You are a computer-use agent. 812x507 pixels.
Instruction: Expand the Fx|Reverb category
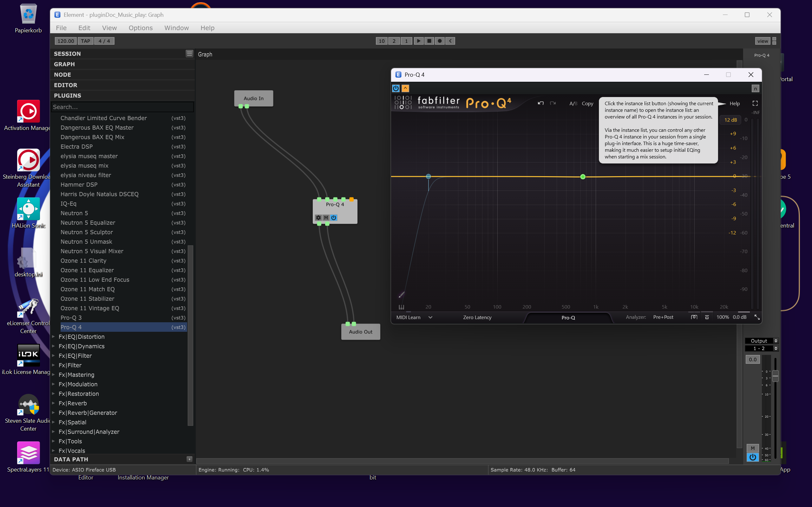[x=53, y=403]
